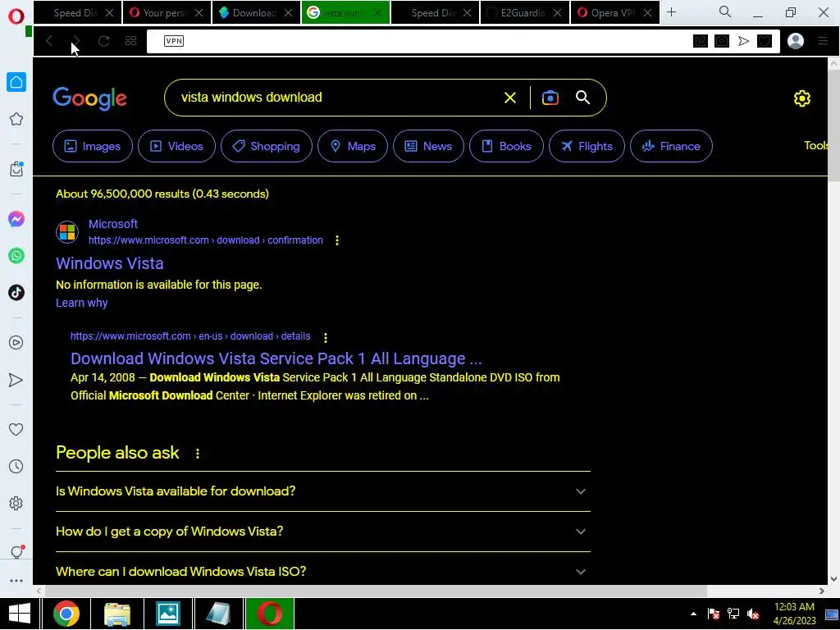Filter results by Flights

(587, 146)
